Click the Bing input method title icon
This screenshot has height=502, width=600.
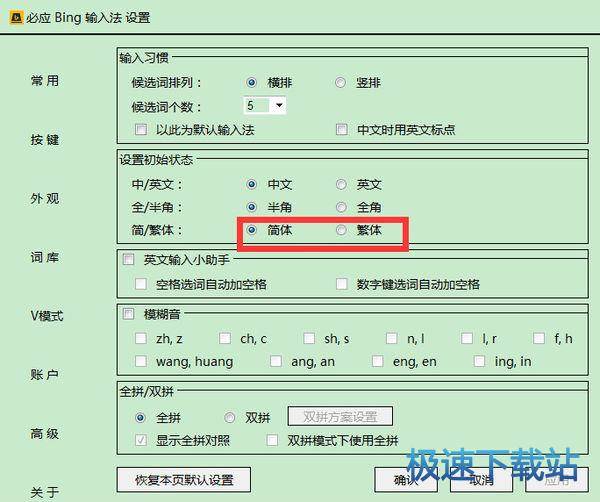16,18
